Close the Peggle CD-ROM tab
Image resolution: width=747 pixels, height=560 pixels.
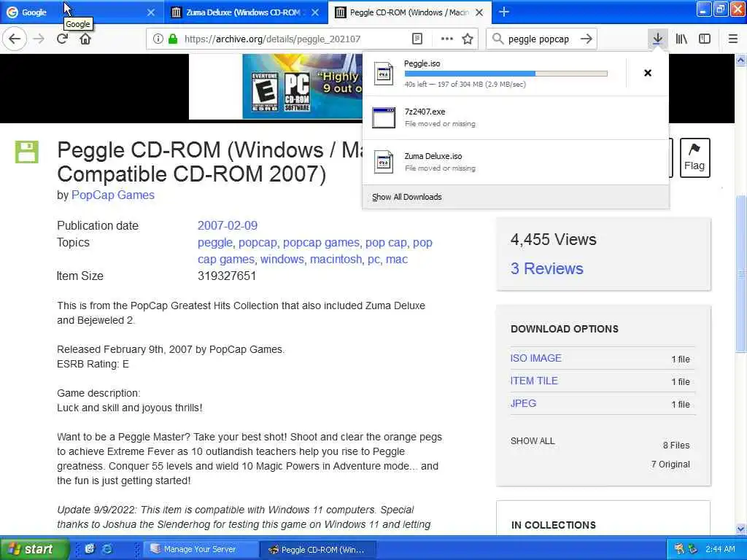coord(479,12)
